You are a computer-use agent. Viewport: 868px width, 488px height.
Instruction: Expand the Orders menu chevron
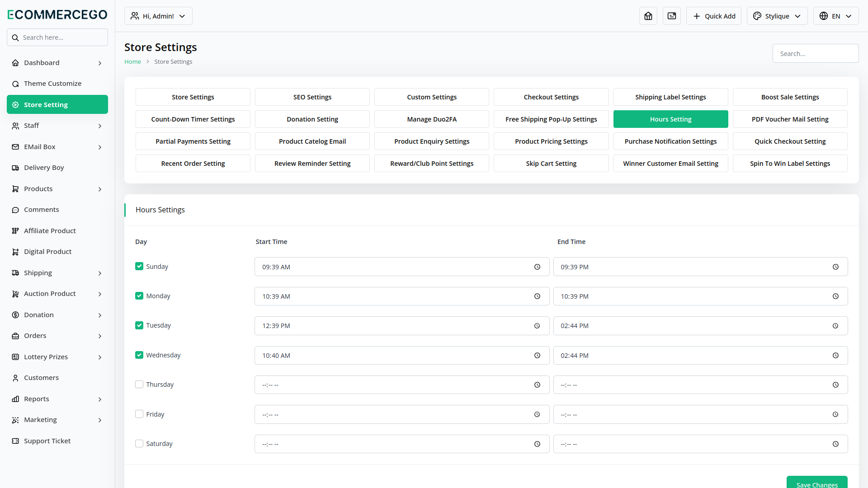click(x=100, y=336)
